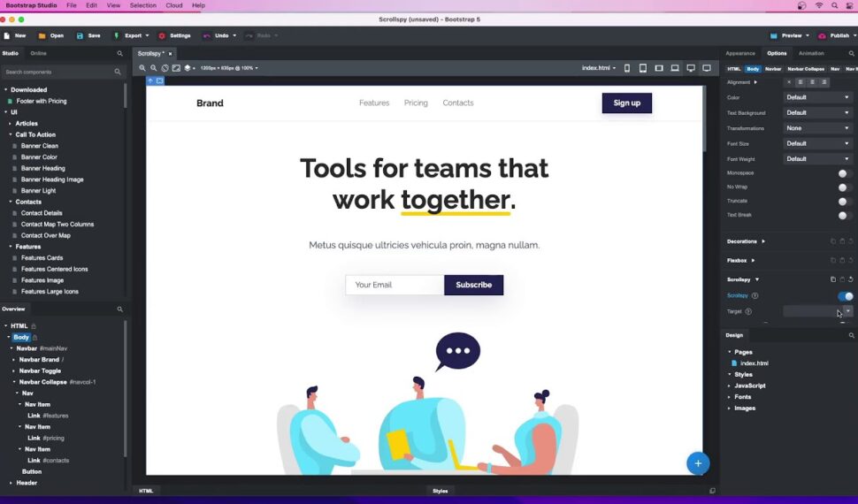This screenshot has width=858, height=504.
Task: Click the Your Email input field
Action: 395,285
